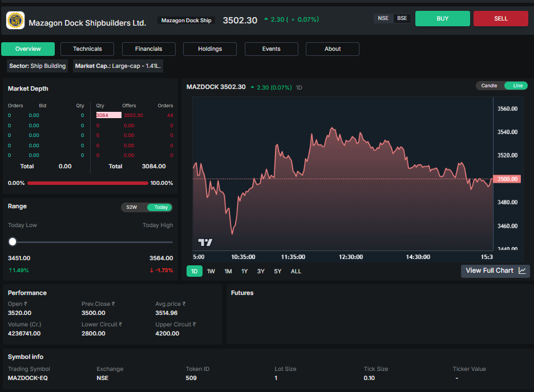Click Tick Size value 0.10

[369, 378]
